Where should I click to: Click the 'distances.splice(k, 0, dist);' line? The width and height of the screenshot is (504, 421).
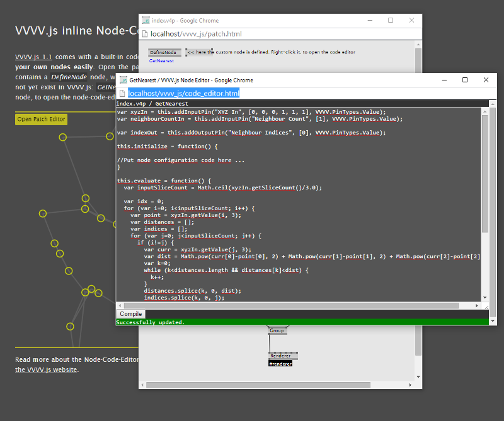(x=193, y=291)
